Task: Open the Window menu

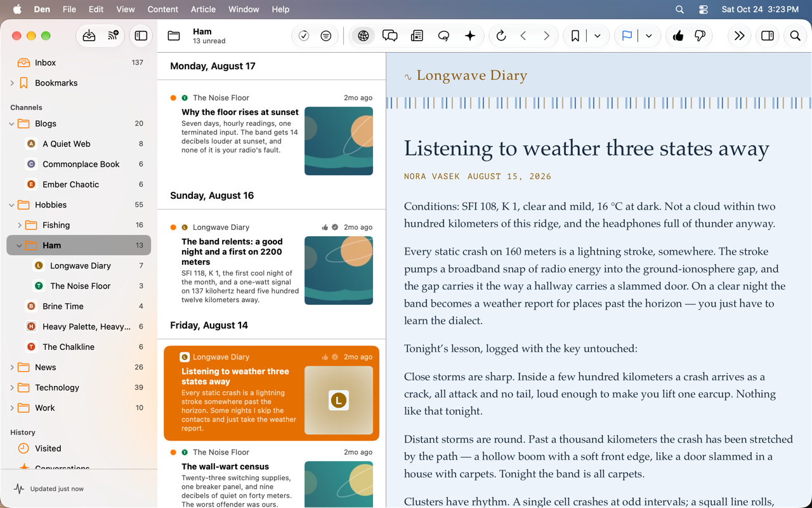Action: pos(244,10)
